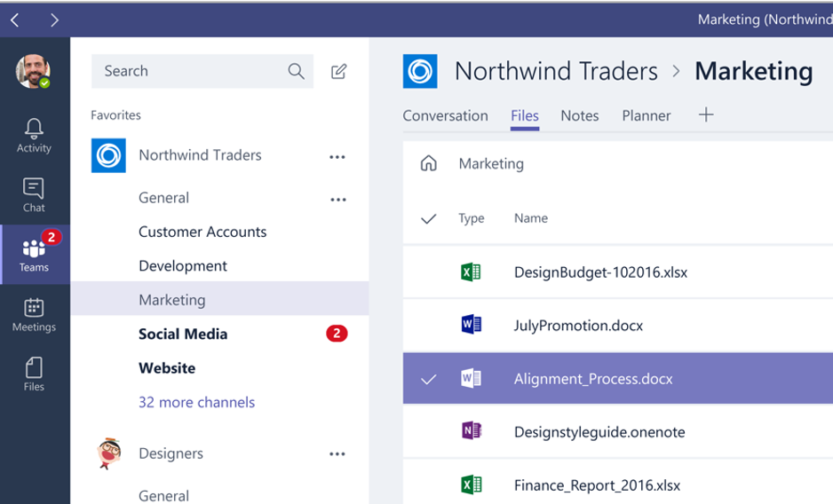Click Northwind Traders in the breadcrumb
Viewport: 833px width, 504px height.
[x=556, y=71]
